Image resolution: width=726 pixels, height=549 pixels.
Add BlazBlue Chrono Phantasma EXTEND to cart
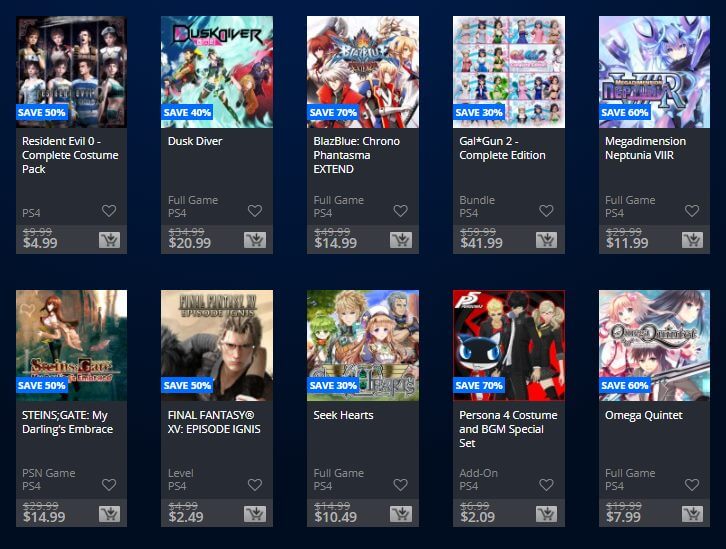click(401, 240)
